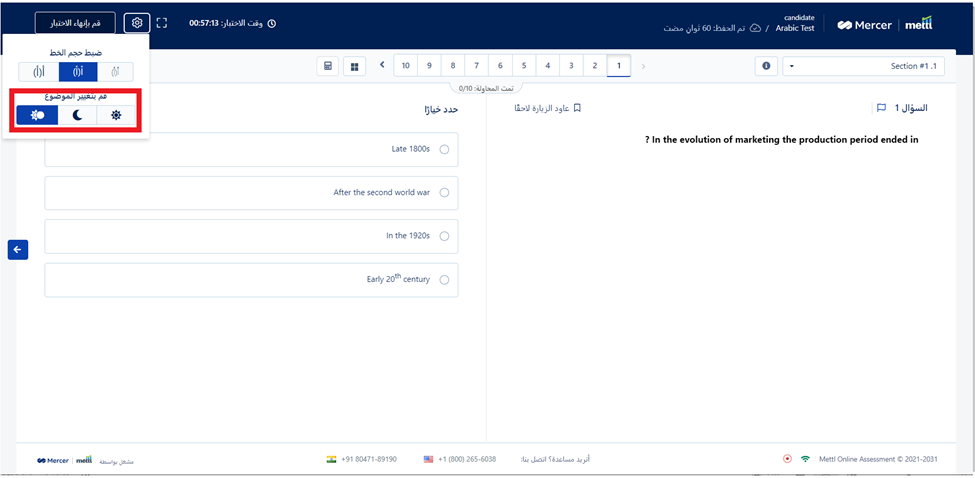Select the default light theme

116,115
